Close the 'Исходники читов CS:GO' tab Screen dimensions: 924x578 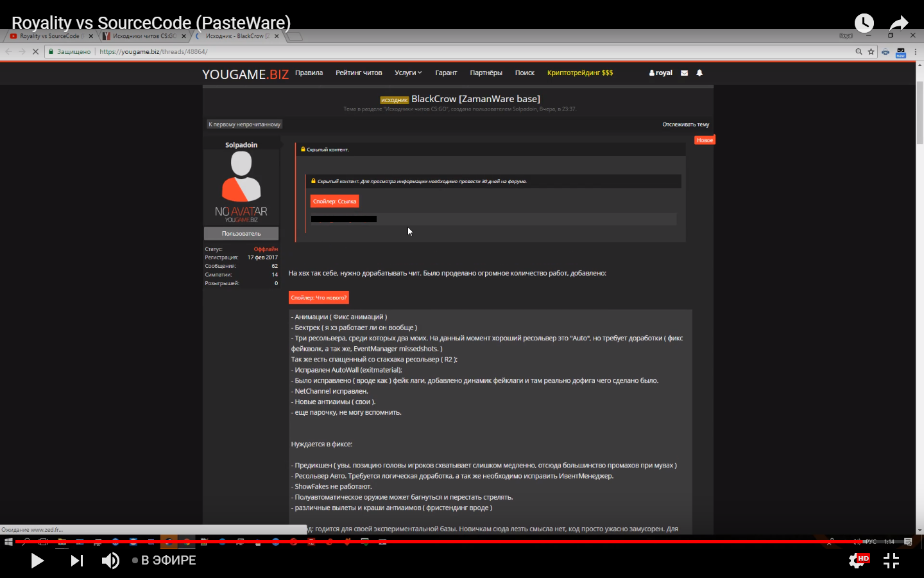[184, 36]
